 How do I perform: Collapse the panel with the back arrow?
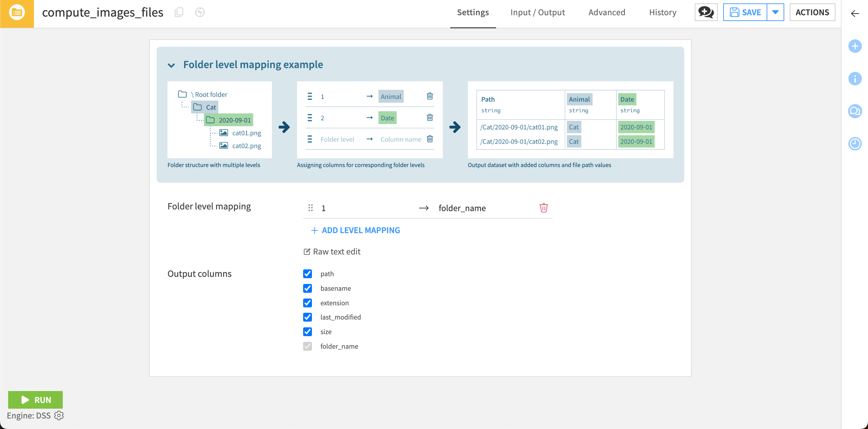point(855,14)
